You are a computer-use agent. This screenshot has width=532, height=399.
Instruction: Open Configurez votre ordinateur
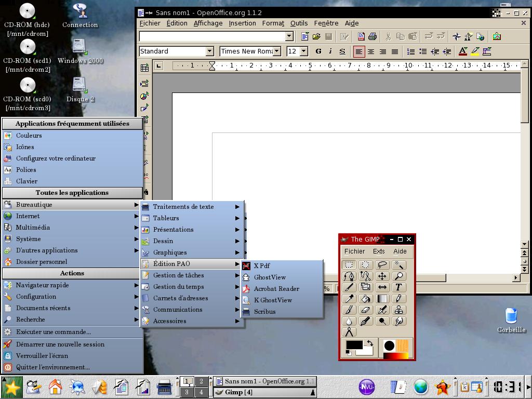[x=72, y=158]
